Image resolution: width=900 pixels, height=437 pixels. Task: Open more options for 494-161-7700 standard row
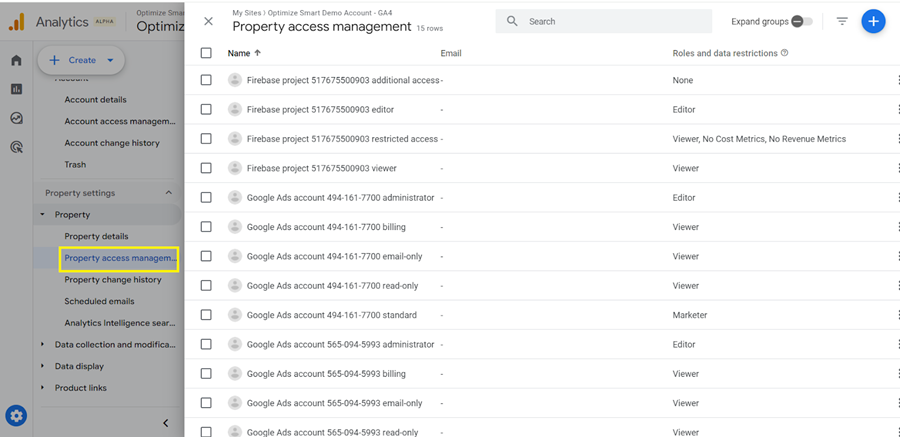click(897, 315)
